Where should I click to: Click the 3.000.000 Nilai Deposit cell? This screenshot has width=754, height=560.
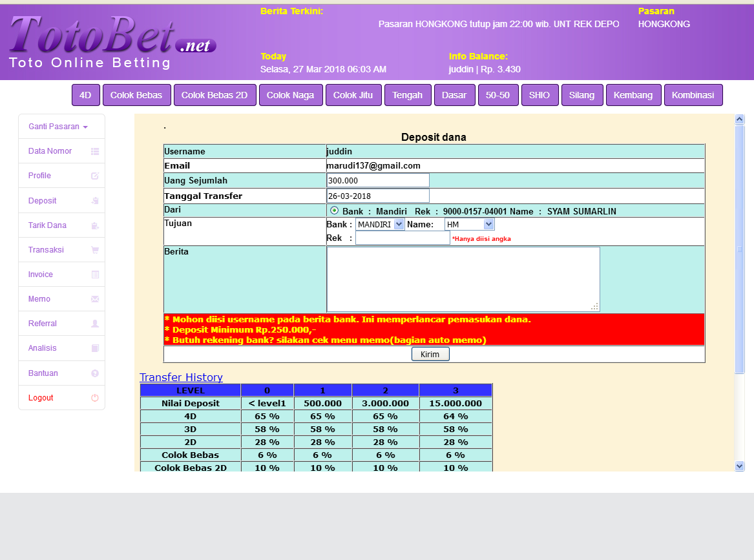(386, 403)
